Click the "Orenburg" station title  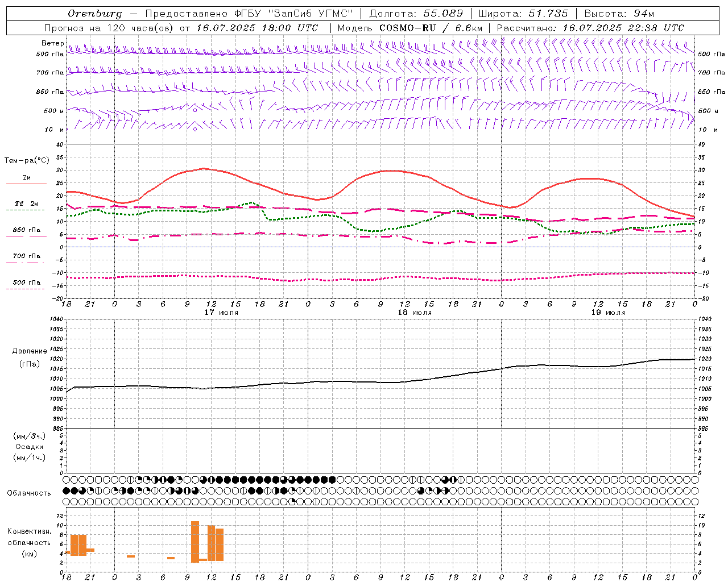coord(95,14)
